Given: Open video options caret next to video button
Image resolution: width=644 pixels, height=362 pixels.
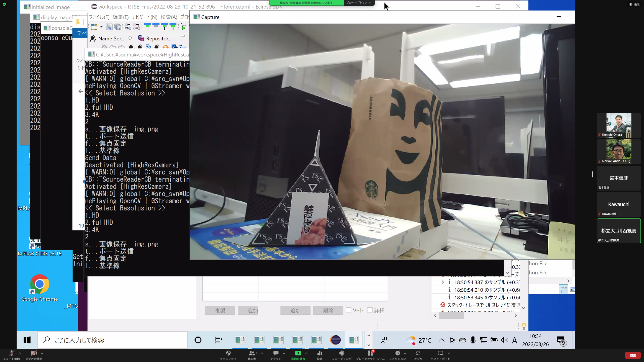Looking at the screenshot, I should pyautogui.click(x=42, y=353).
